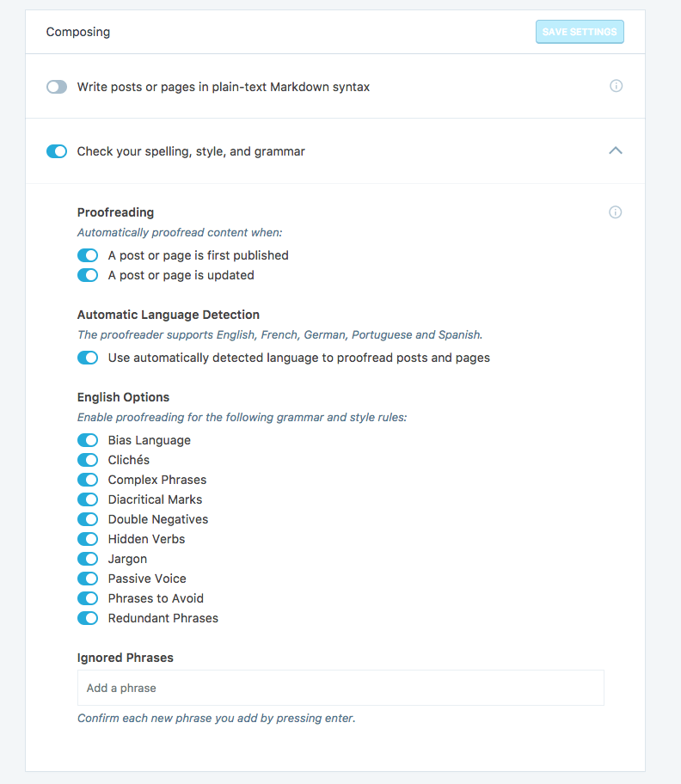Toggle proofreading when post is first published

coord(88,255)
